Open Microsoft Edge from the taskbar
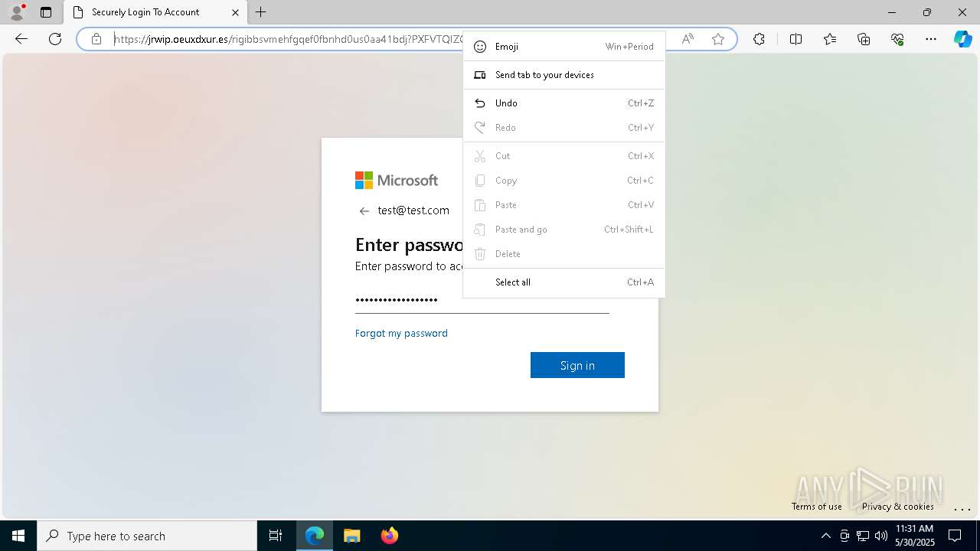This screenshot has width=980, height=551. (x=315, y=536)
